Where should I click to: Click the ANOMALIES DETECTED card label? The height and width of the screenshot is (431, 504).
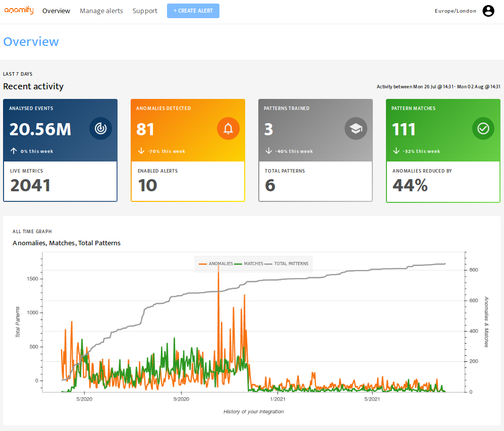(163, 109)
